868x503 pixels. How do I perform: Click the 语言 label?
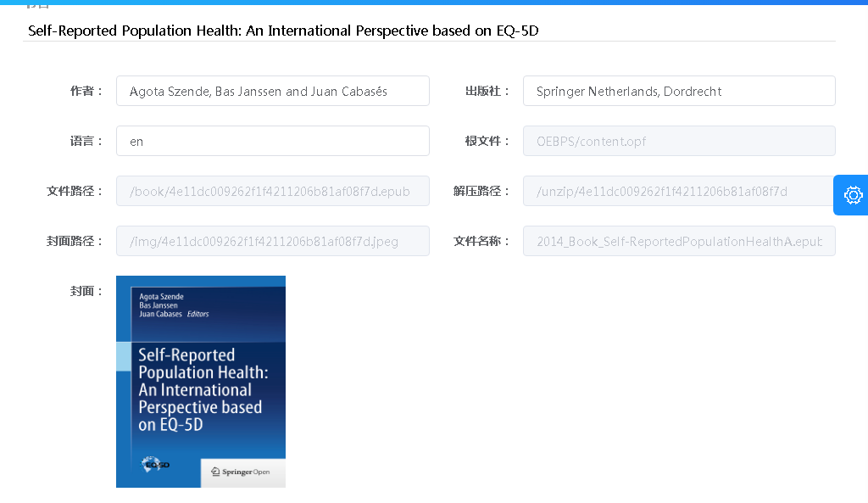click(x=86, y=141)
